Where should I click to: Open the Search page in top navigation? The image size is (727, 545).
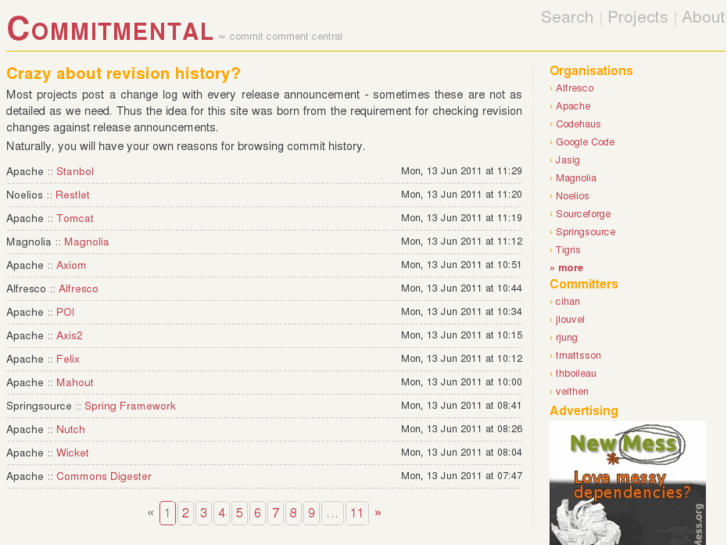(x=567, y=17)
